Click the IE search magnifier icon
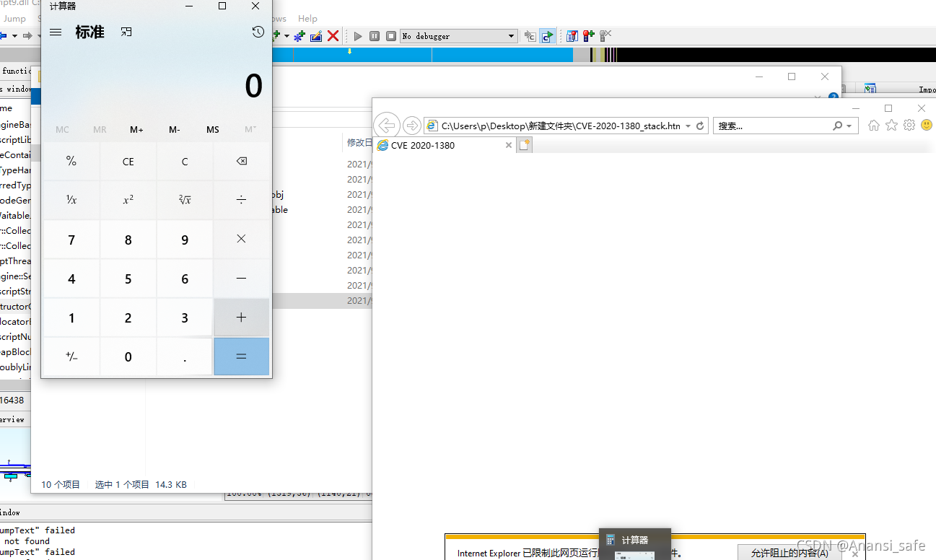936x560 pixels. tap(837, 126)
